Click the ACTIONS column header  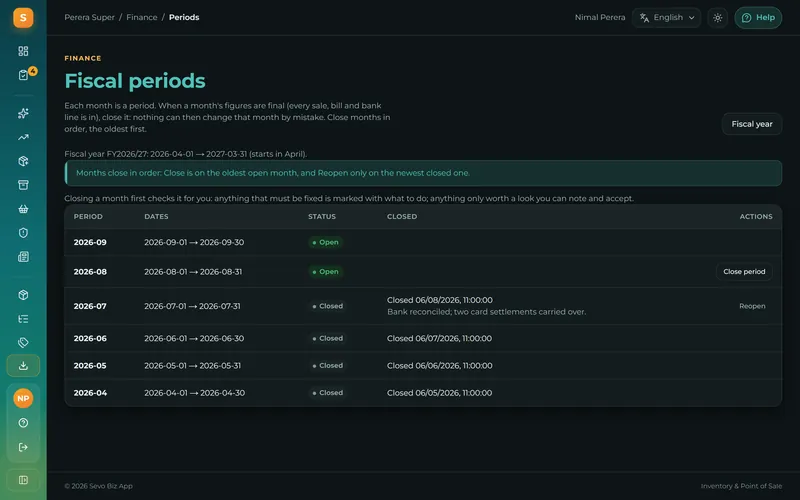pos(756,216)
